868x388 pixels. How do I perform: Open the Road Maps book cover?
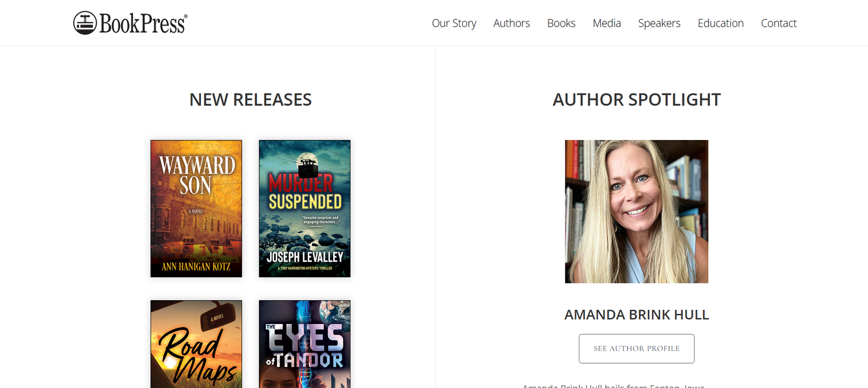coord(196,344)
